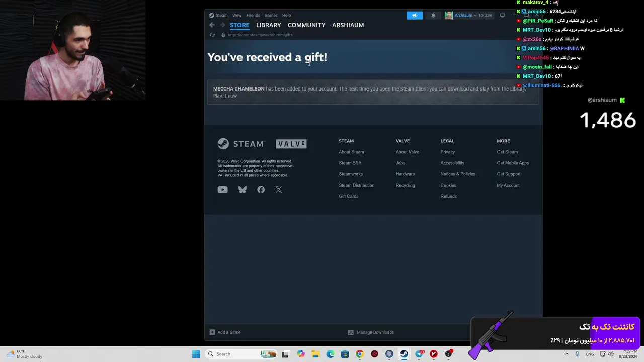Open the weather widget showing 60°F

point(24,354)
